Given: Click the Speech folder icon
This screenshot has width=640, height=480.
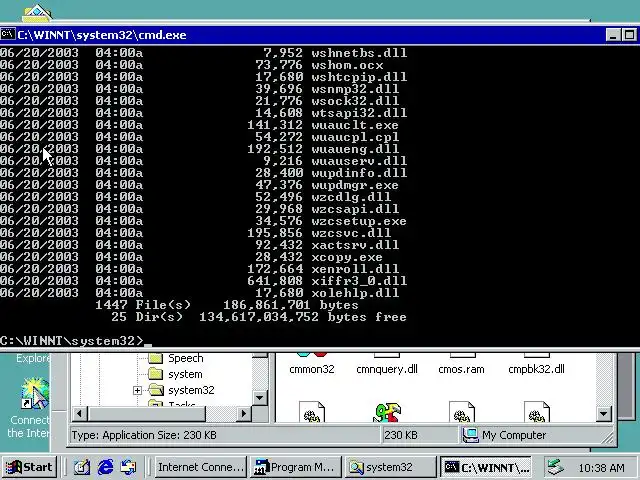Looking at the screenshot, I should point(156,358).
